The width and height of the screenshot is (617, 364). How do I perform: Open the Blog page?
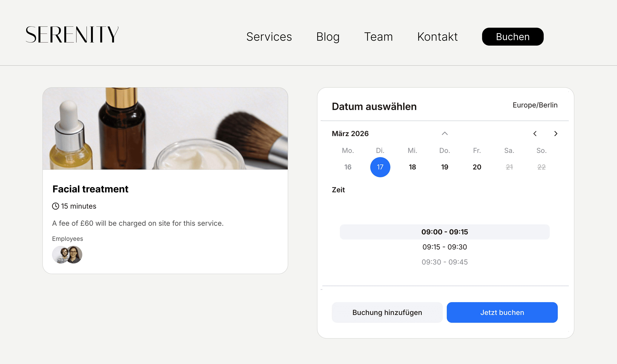[x=328, y=37]
